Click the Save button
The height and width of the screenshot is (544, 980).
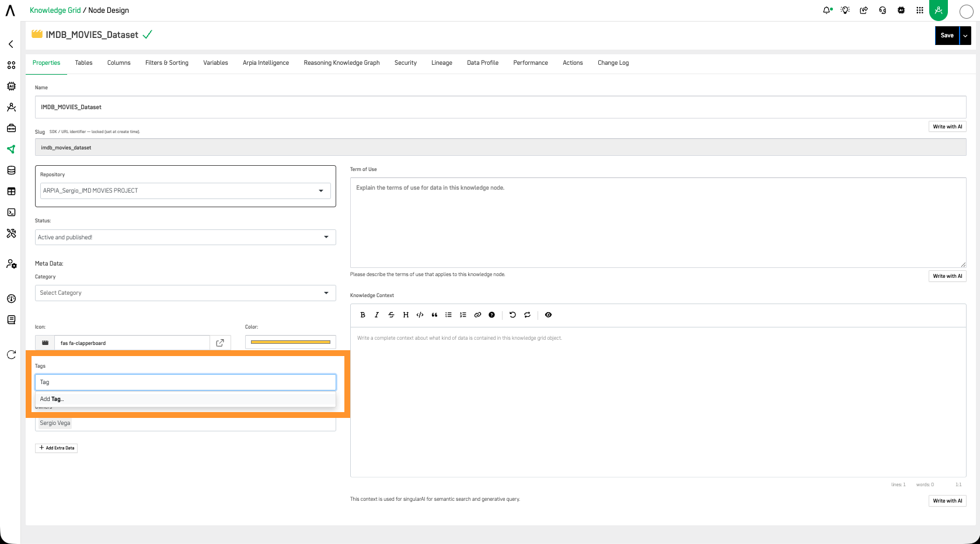coord(947,36)
